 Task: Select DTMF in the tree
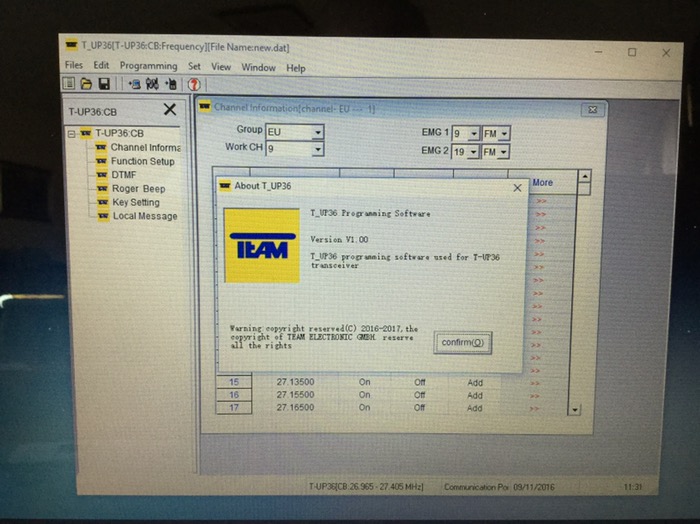point(124,175)
